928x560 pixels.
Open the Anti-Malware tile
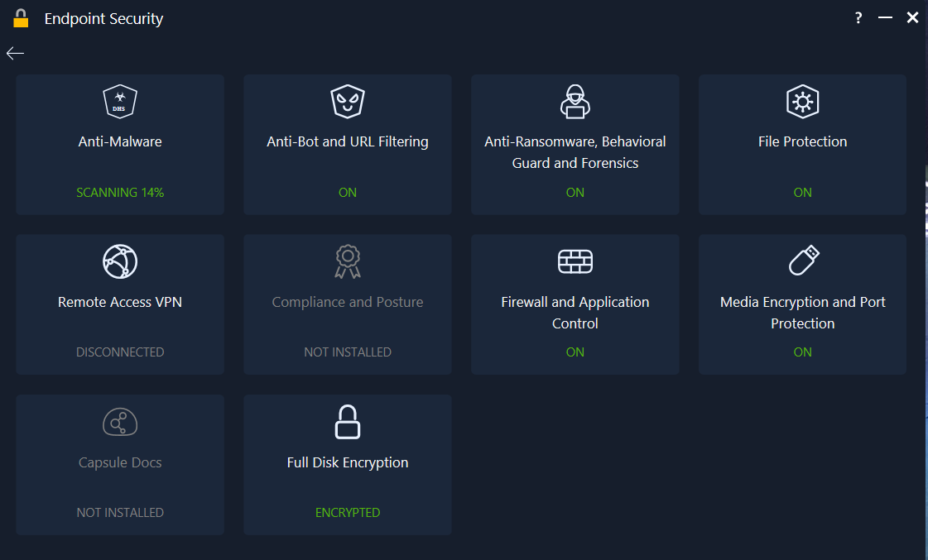pos(120,145)
